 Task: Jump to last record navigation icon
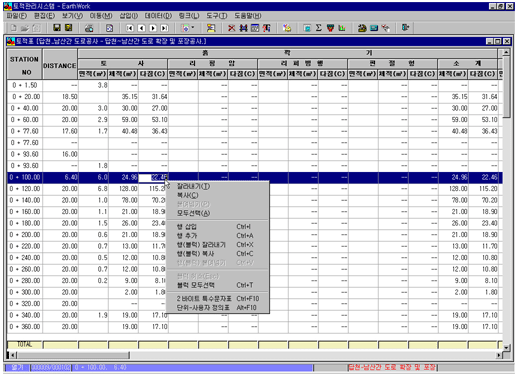(x=164, y=28)
